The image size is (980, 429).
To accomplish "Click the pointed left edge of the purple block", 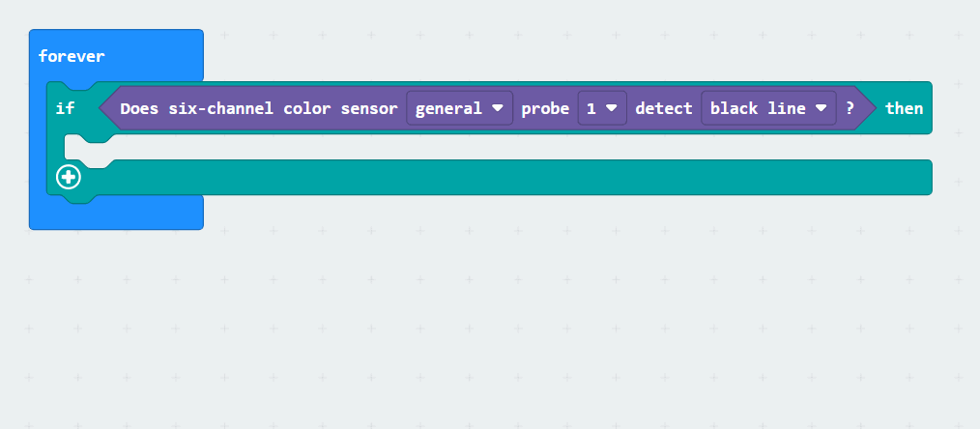I will (108, 108).
